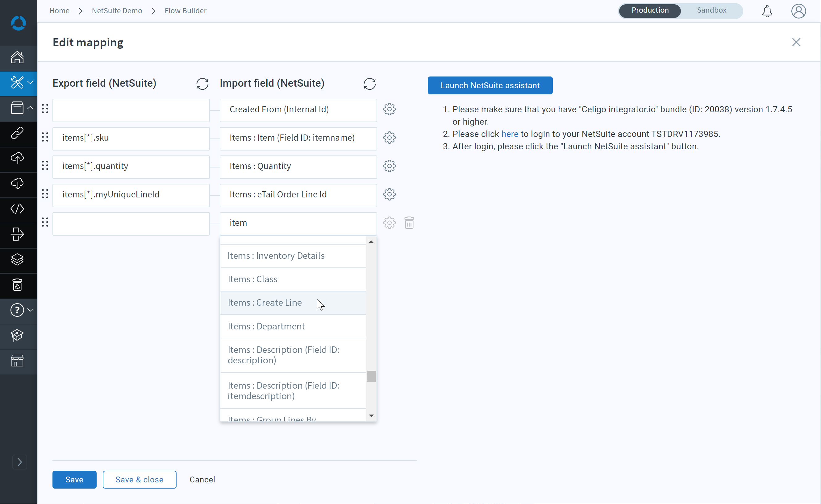Open the user account profile icon

(x=799, y=11)
